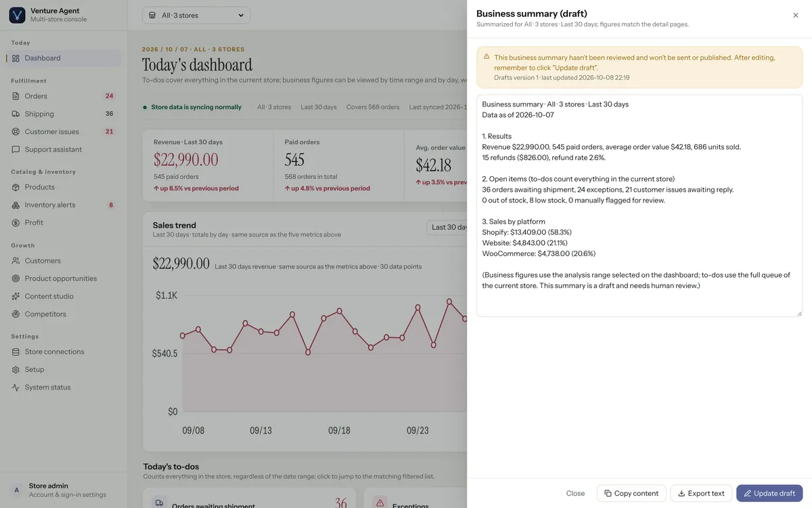
Task: Click the Content studio sparkle icon
Action: pos(16,296)
